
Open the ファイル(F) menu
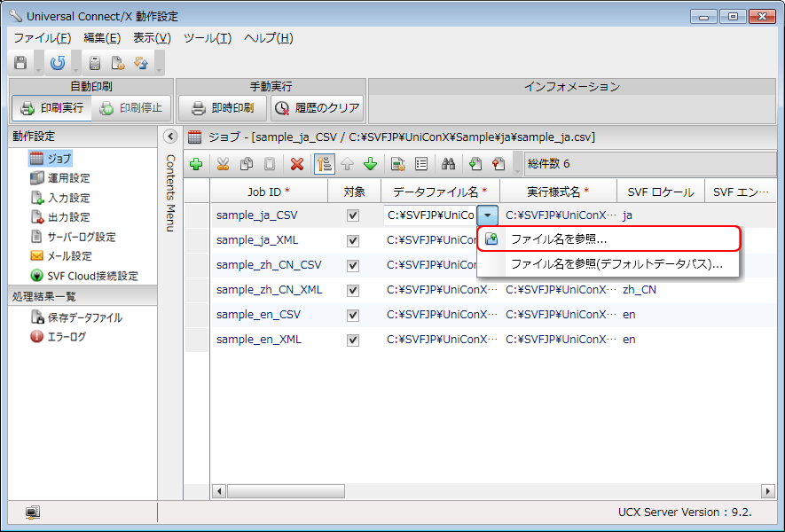coord(42,38)
